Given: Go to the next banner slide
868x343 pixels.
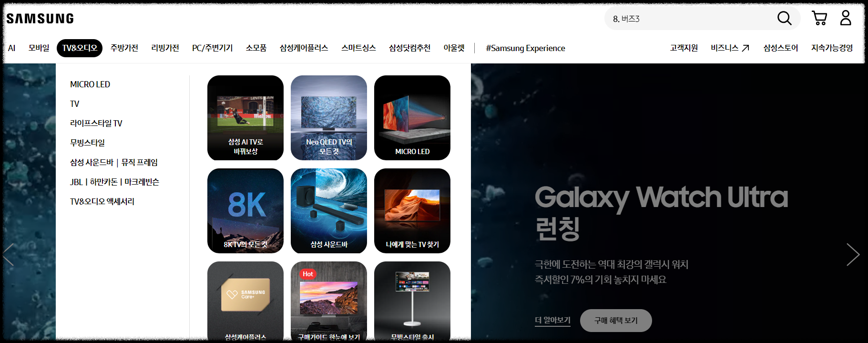Looking at the screenshot, I should tap(853, 254).
